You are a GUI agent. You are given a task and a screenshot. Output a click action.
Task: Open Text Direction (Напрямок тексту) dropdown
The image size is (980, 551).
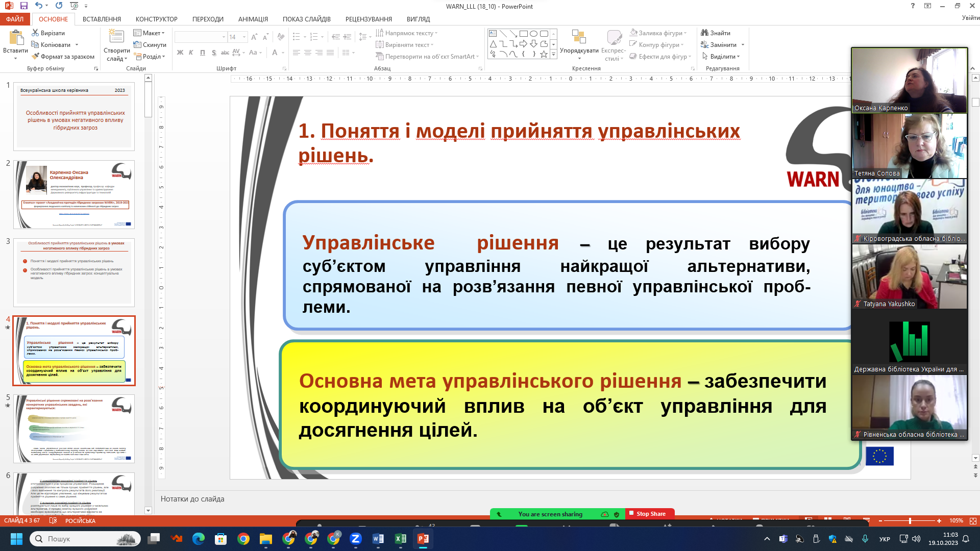point(407,33)
